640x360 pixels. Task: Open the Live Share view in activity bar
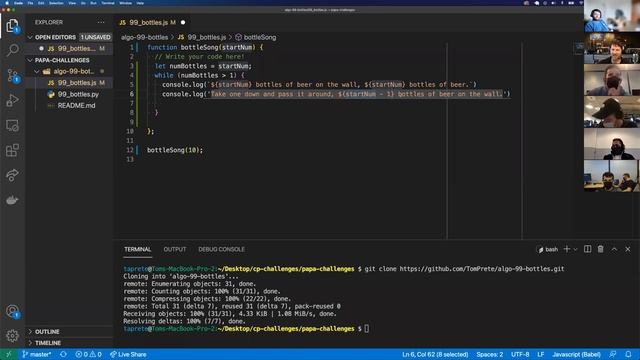coord(12,175)
